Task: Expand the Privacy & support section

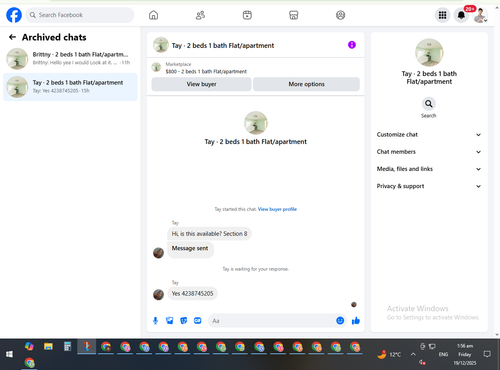Action: click(x=429, y=186)
